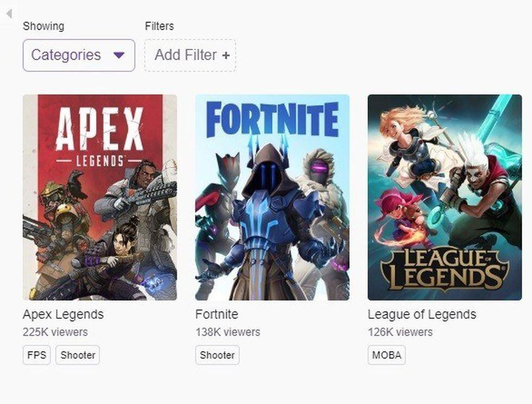Click the collapse arrow in the top-left corner

9,13
